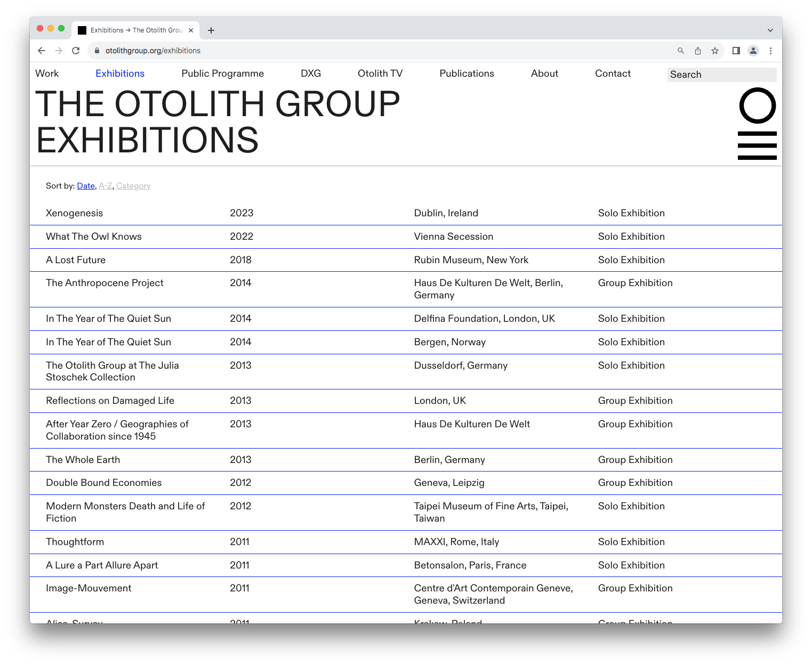
Task: Expand the tab search chevron
Action: (x=770, y=30)
